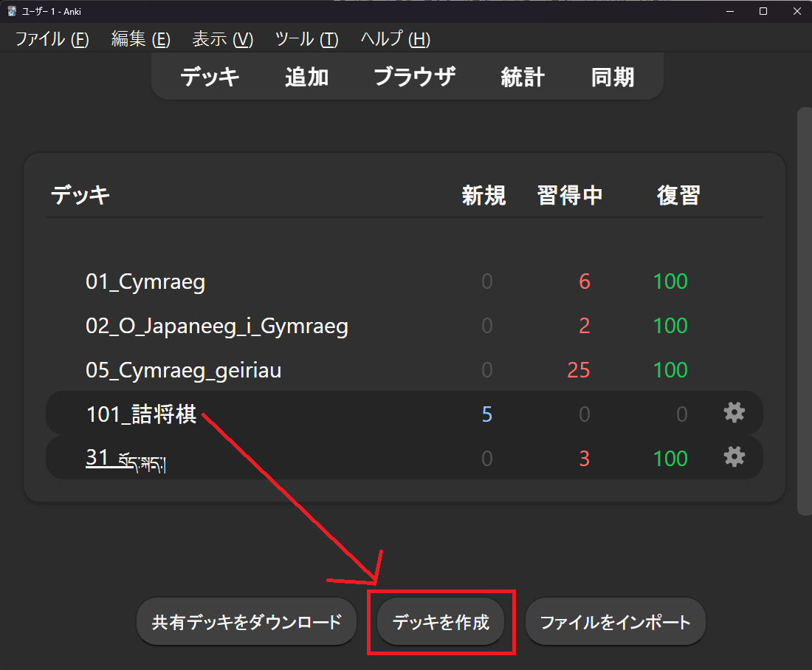Click the Anki app icon in title bar
This screenshot has height=670, width=812.
12,11
